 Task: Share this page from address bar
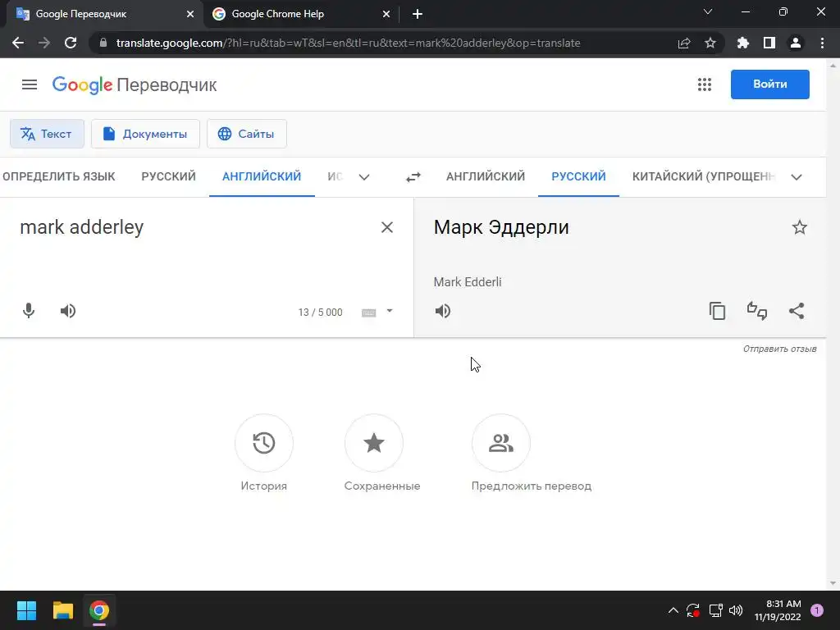coord(684,43)
